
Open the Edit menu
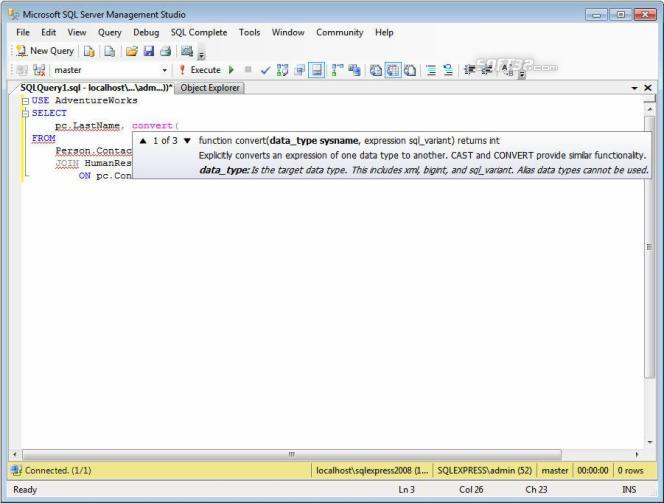click(x=48, y=33)
